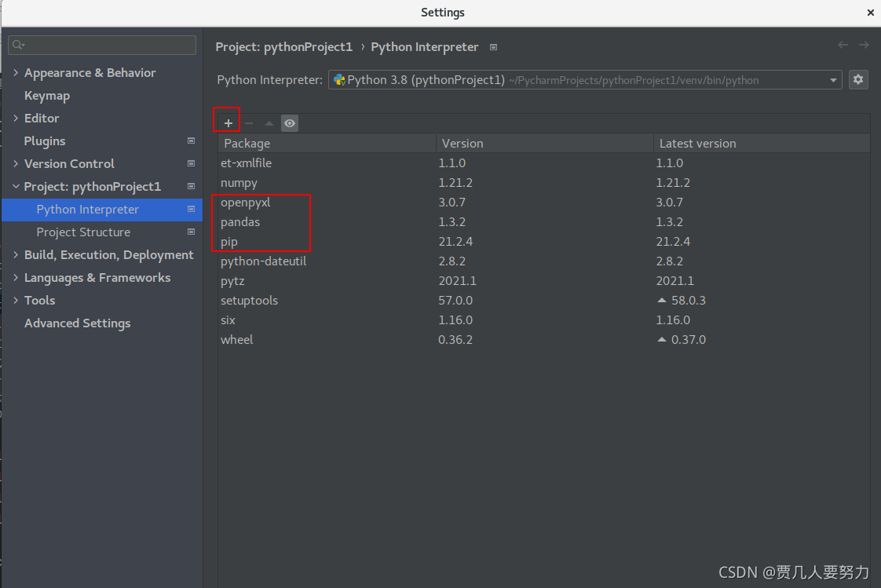Click the project-level marker beside Python Interpreter breadcrumb
881x588 pixels.
click(493, 47)
